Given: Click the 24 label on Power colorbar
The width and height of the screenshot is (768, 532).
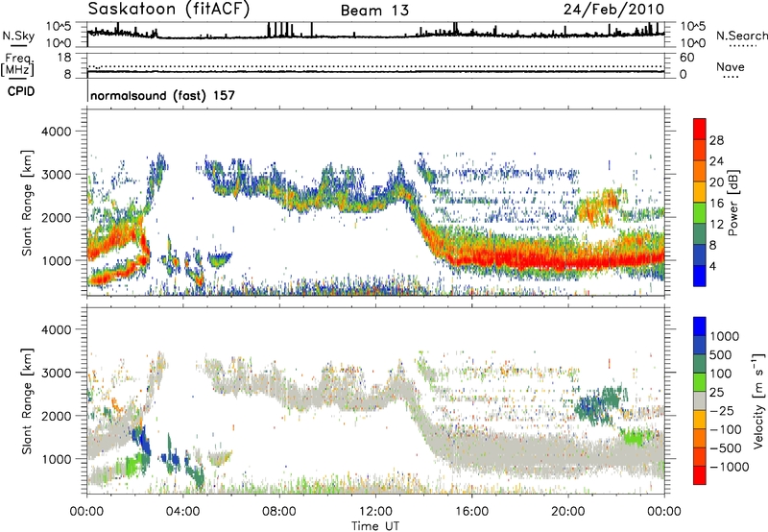Looking at the screenshot, I should coord(716,161).
